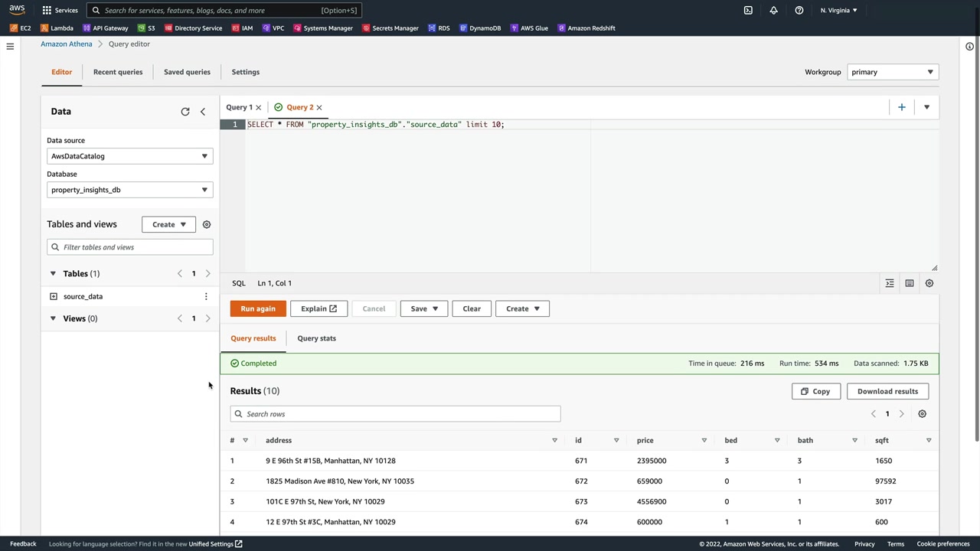
Task: Open the Data source AwsDataCatalog dropdown
Action: pos(129,156)
